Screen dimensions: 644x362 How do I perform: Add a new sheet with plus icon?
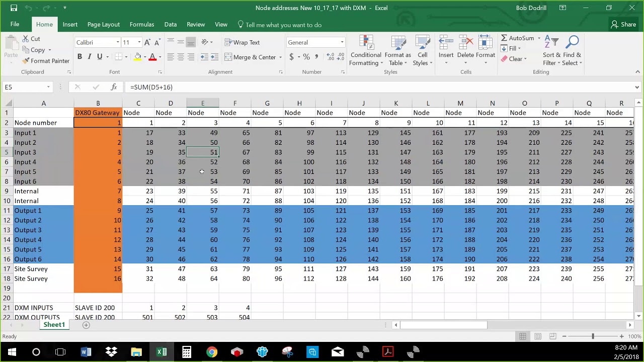(x=86, y=325)
